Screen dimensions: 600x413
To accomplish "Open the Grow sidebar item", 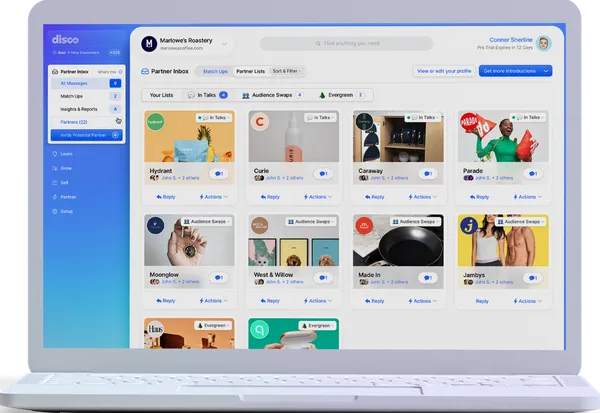I will (x=62, y=168).
